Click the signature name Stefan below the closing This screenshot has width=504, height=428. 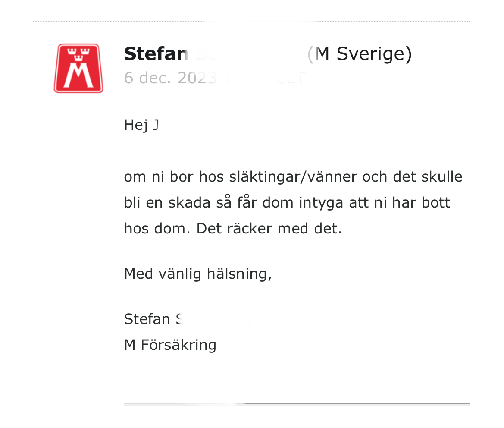147,319
